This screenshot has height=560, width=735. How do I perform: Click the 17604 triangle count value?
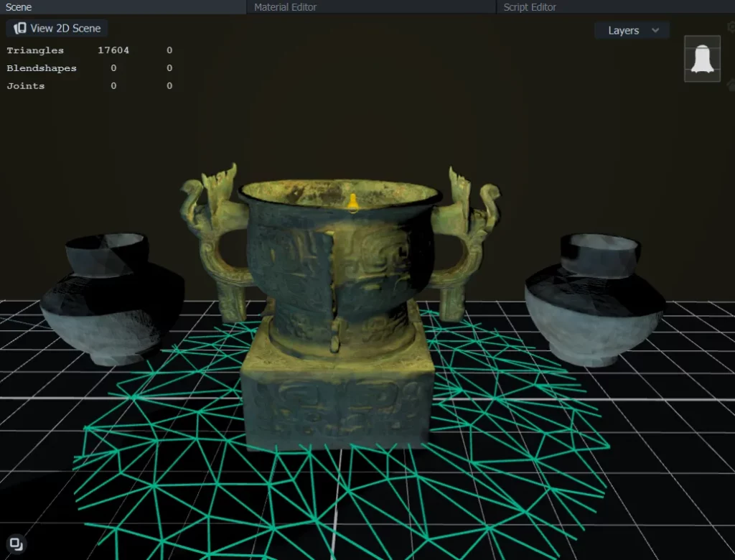click(x=113, y=50)
